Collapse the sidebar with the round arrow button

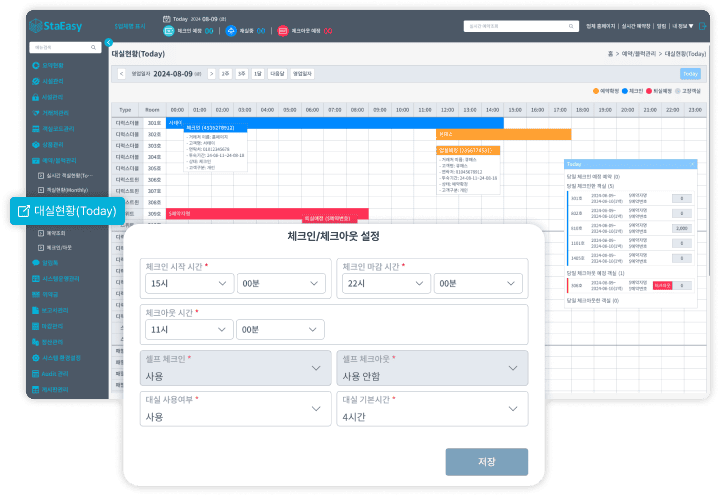pyautogui.click(x=108, y=43)
